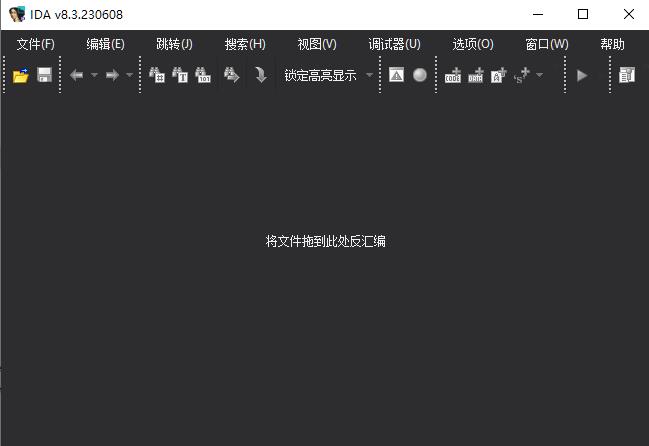Maximize the IDA window
This screenshot has width=649, height=446.
click(x=583, y=14)
